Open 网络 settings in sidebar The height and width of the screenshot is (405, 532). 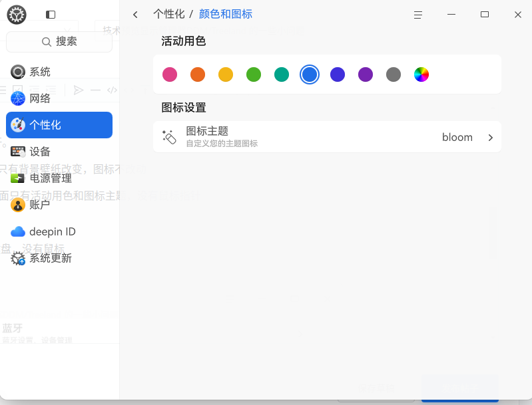[59, 98]
